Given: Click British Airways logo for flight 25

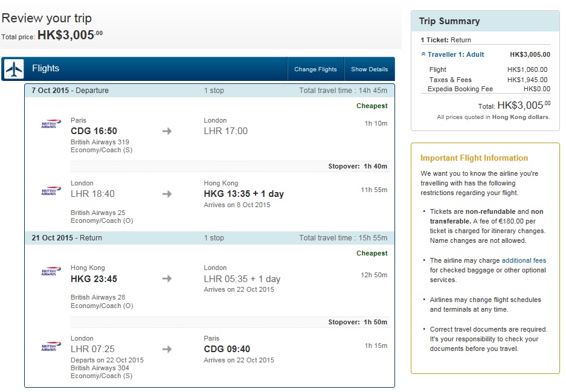Looking at the screenshot, I should [51, 191].
